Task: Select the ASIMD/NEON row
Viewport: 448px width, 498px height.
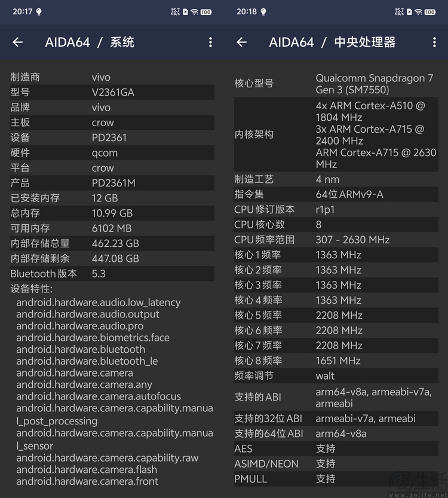Action: 336,464
